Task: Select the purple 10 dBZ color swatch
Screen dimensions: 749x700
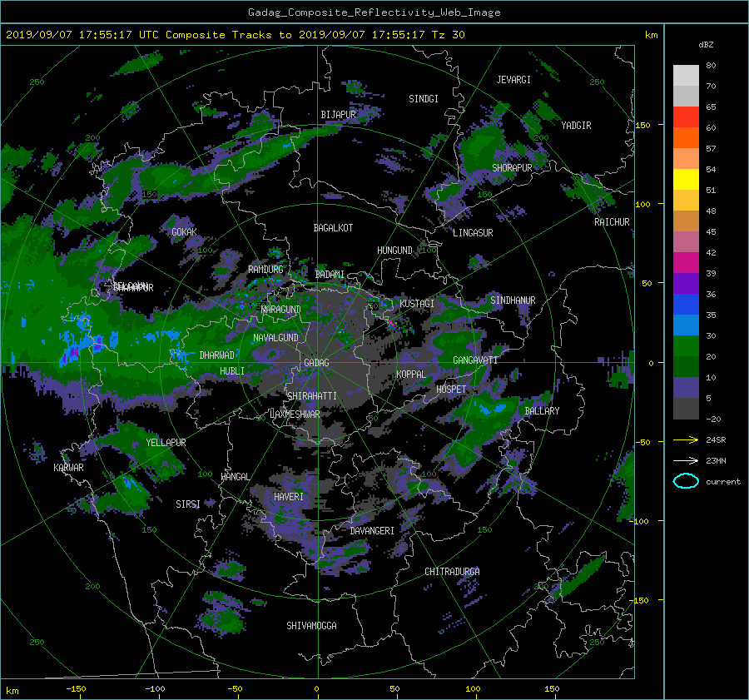Action: pyautogui.click(x=686, y=387)
